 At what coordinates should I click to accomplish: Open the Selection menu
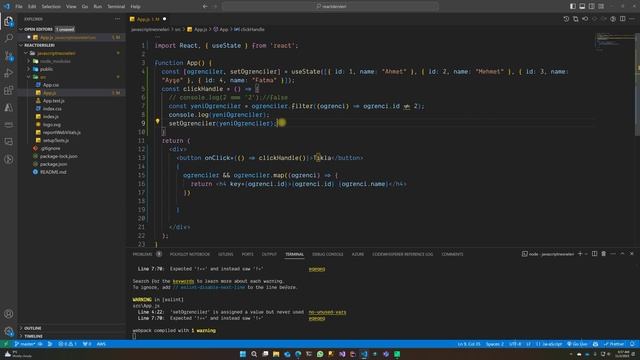51,7
